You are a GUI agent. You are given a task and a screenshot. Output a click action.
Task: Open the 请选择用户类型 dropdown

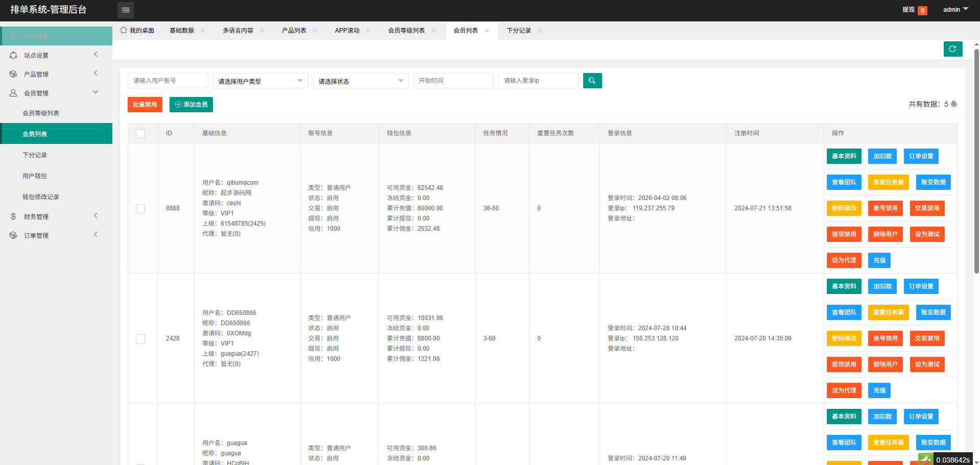pyautogui.click(x=260, y=81)
